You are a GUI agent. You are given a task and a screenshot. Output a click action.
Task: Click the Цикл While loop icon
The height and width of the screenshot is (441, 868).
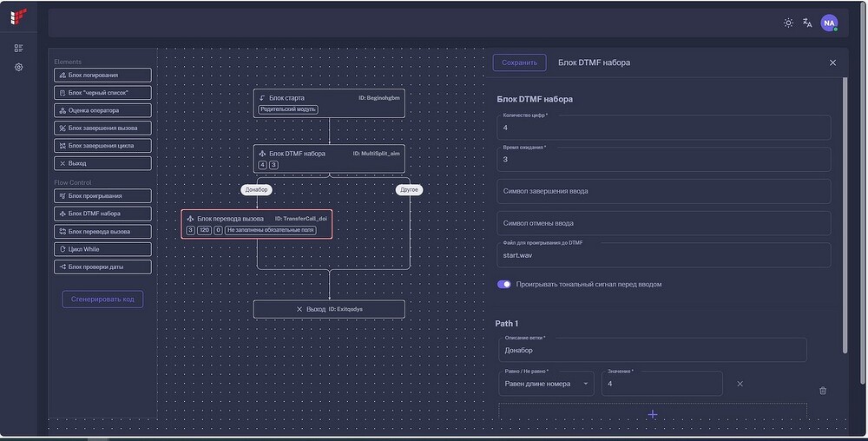[x=62, y=249]
